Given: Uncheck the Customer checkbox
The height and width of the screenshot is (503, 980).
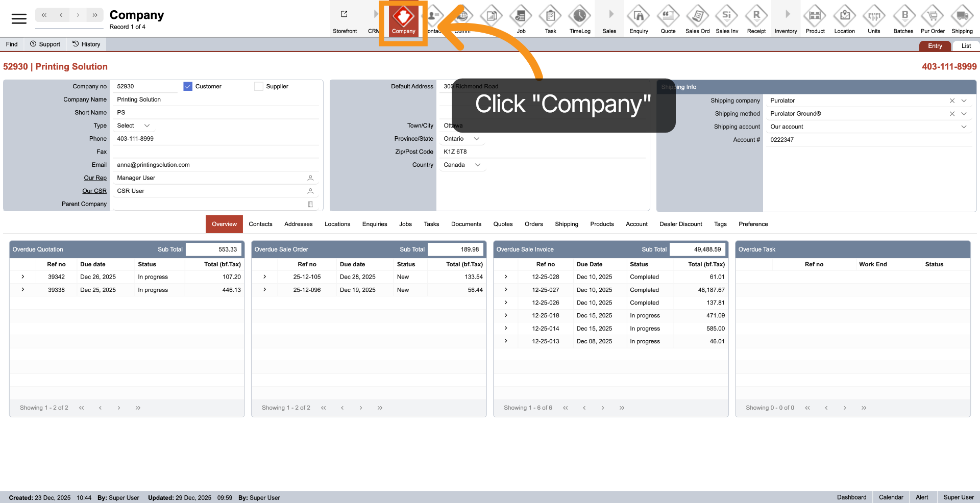Looking at the screenshot, I should (188, 87).
